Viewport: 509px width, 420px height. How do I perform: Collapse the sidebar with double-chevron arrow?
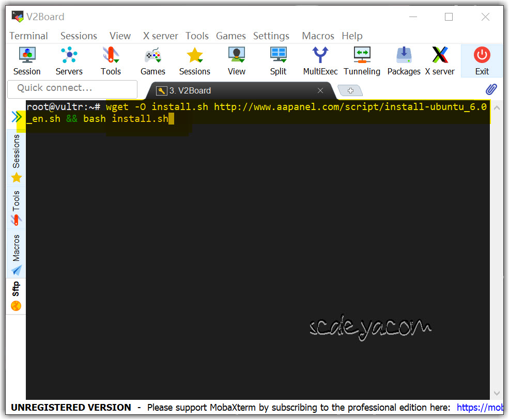pos(17,117)
